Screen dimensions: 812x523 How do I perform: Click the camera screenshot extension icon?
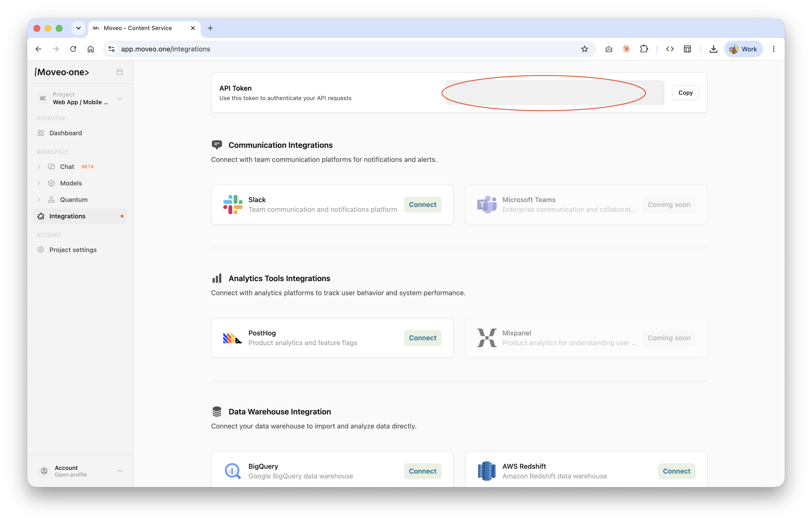[x=609, y=49]
